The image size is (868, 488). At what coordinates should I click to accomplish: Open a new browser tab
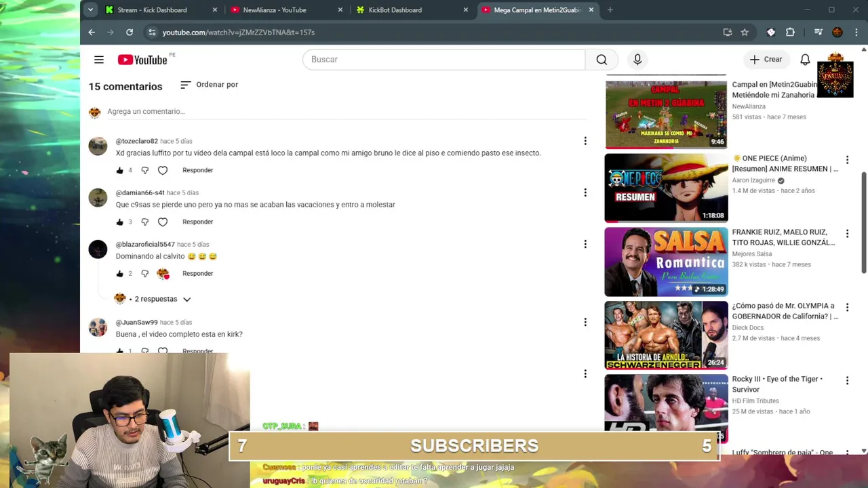(610, 9)
